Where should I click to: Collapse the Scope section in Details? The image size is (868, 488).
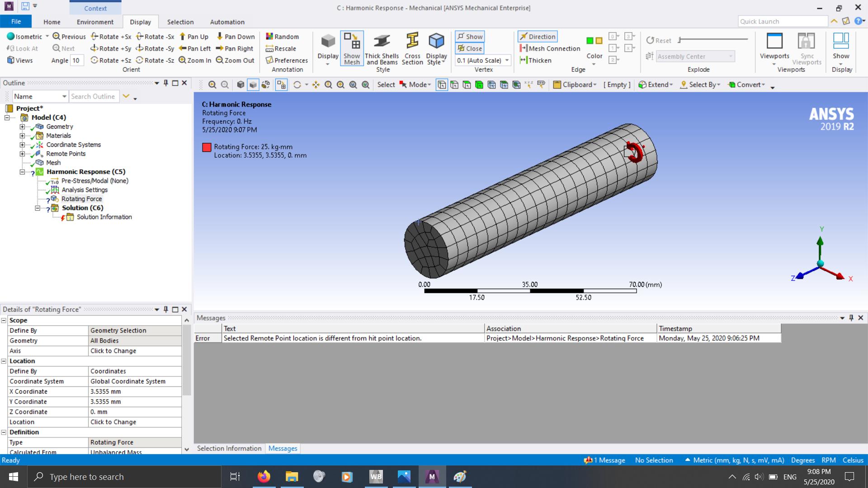tap(4, 320)
